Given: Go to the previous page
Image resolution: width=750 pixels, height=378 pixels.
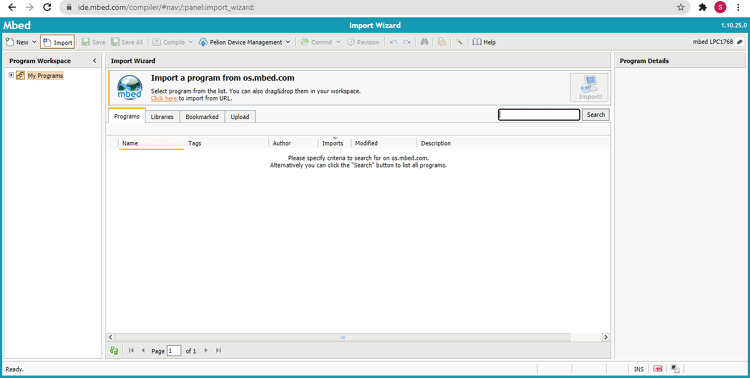Looking at the screenshot, I should 143,351.
